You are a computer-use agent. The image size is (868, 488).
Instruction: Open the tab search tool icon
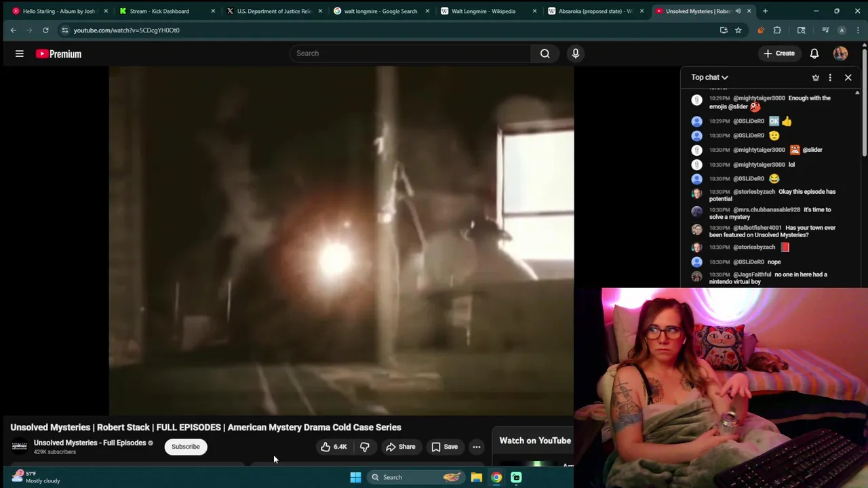pyautogui.click(x=802, y=30)
